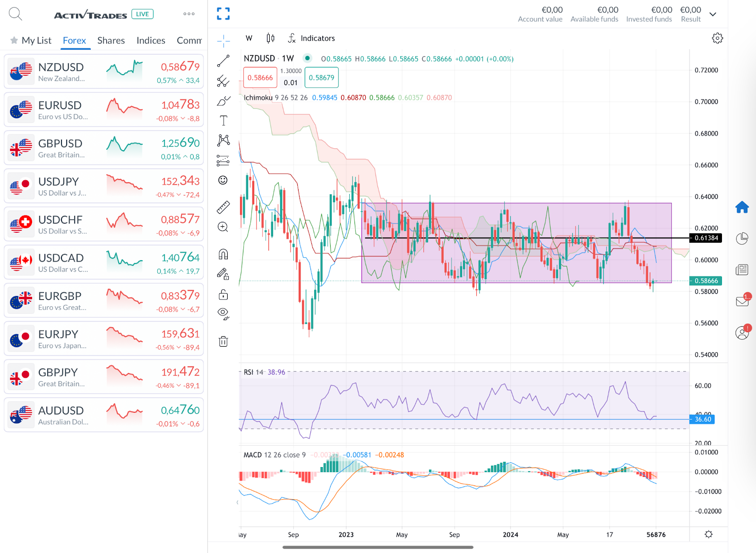Click the LIVE account badge

click(x=142, y=14)
